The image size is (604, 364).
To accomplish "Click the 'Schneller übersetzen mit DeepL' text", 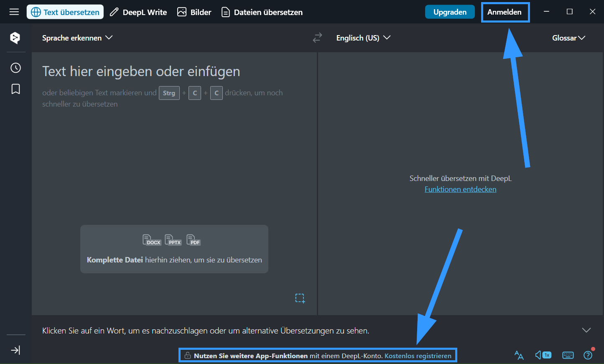I will tap(461, 178).
